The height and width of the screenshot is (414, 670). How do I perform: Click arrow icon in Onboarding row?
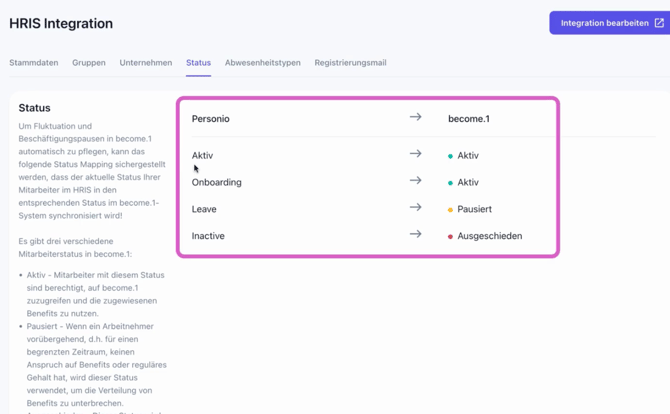pos(415,180)
